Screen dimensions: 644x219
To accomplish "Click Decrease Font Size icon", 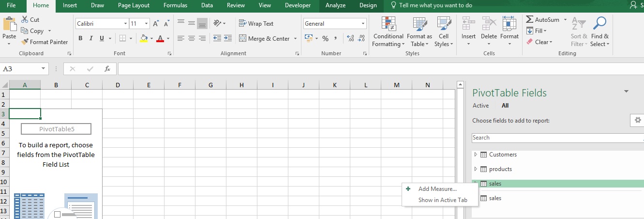I will [x=167, y=23].
